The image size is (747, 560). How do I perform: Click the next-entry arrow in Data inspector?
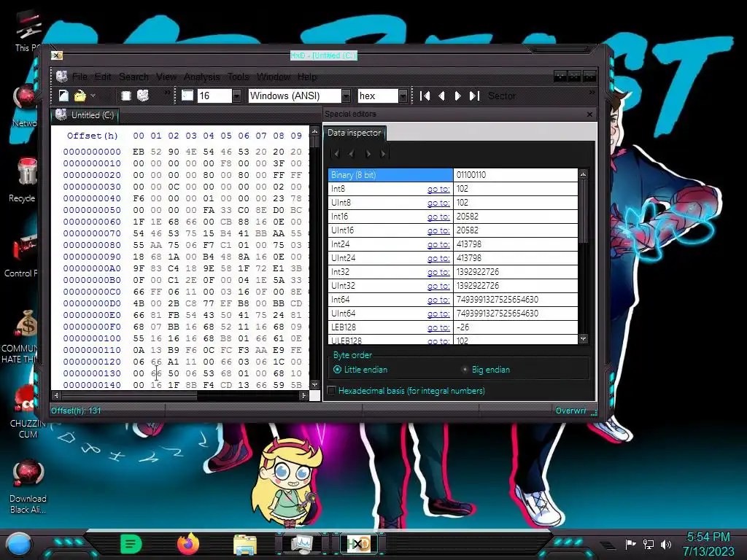[x=368, y=153]
